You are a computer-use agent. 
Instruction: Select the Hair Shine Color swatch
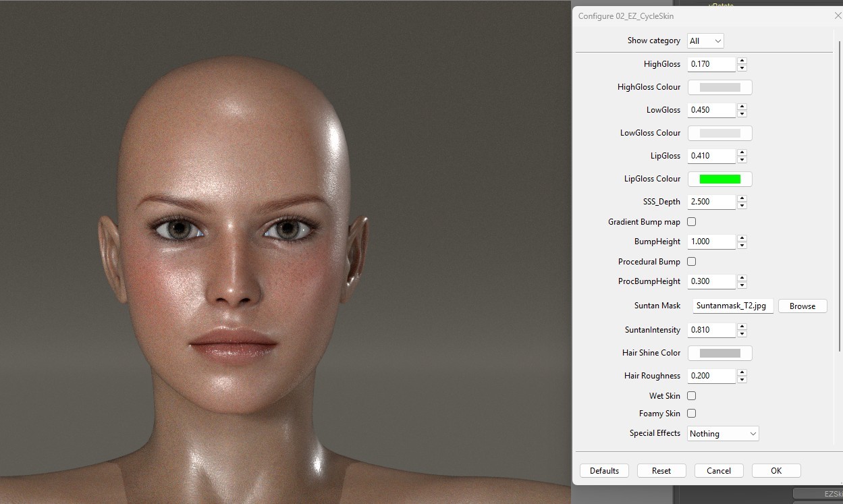pos(719,352)
